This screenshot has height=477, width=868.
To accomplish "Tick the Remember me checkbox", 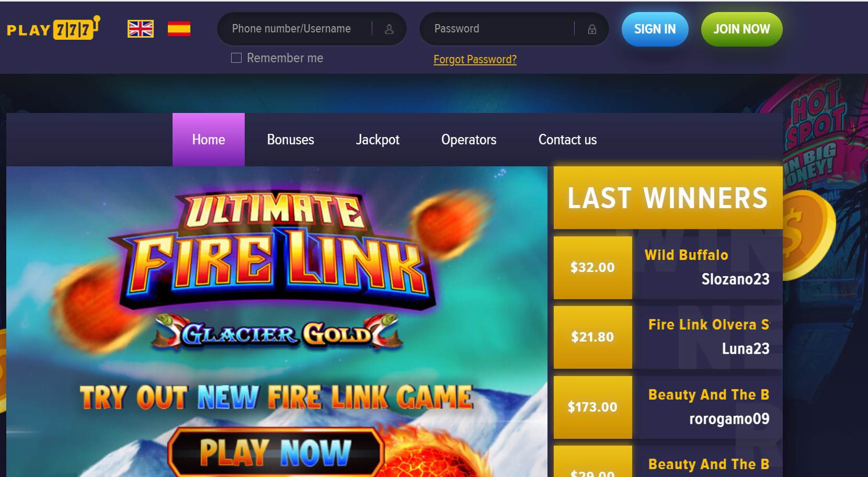I will pos(236,58).
